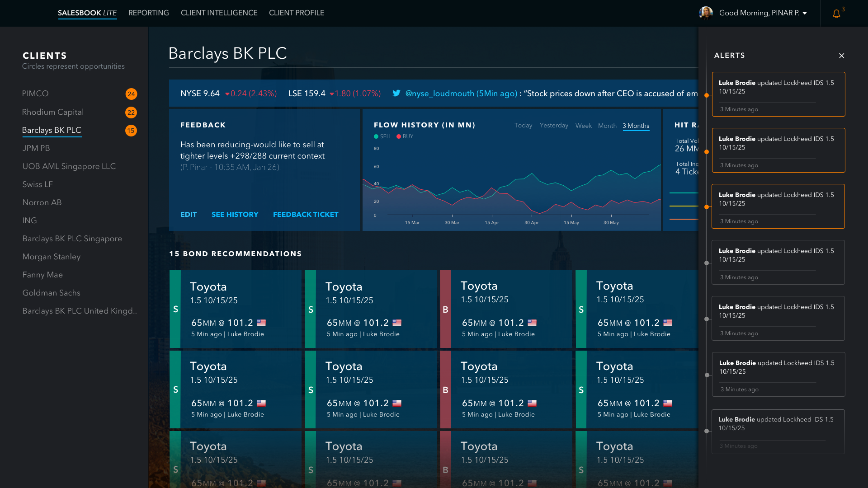Select Swiss LF client
The image size is (868, 488).
pos(38,184)
